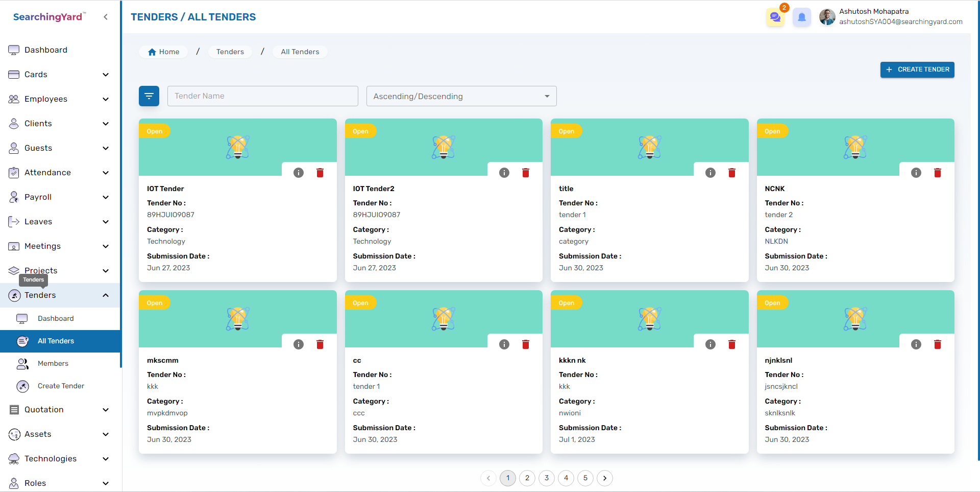Focus the Tender Name search field
Viewport: 980px width, 492px height.
(262, 96)
